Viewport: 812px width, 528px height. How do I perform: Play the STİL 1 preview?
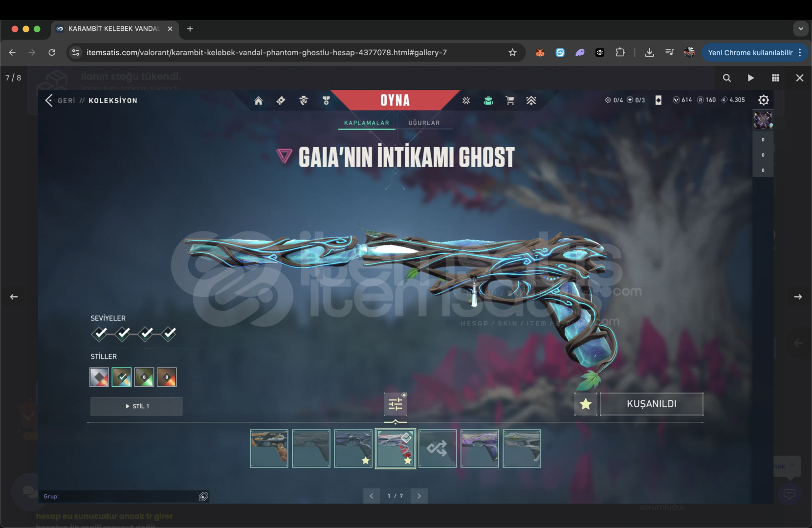coord(136,406)
